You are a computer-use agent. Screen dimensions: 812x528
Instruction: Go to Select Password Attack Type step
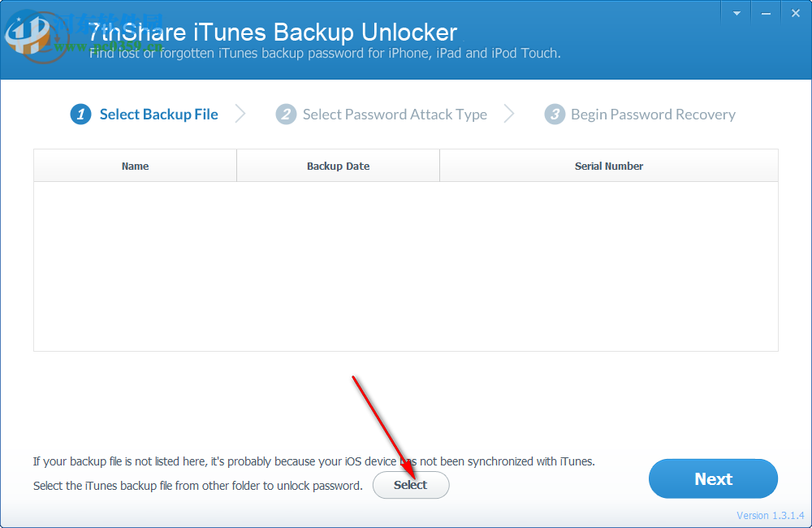click(x=395, y=115)
